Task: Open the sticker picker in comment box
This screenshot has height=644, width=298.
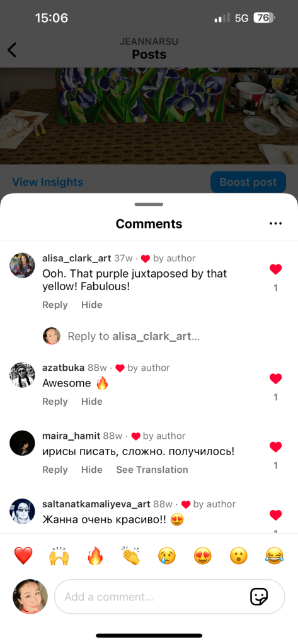Action: pyautogui.click(x=259, y=596)
